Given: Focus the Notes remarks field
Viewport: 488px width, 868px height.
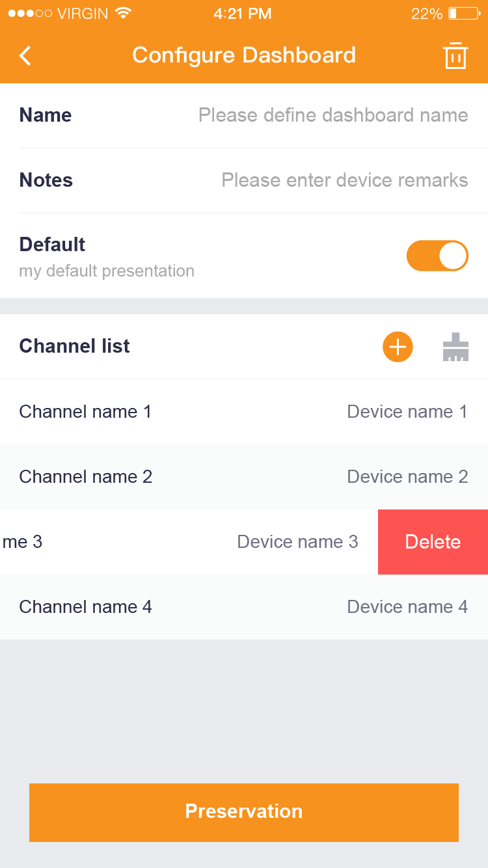Looking at the screenshot, I should 344,180.
